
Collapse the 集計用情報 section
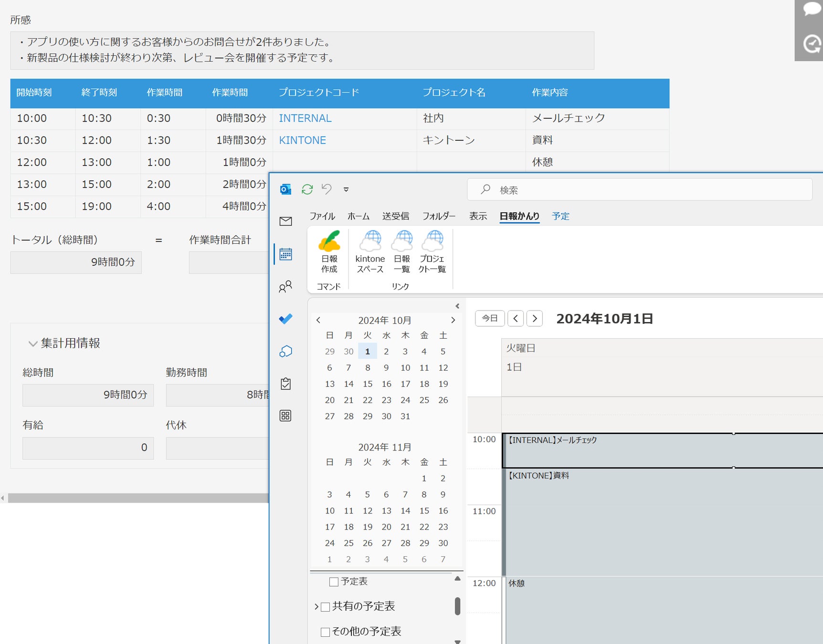coord(33,343)
